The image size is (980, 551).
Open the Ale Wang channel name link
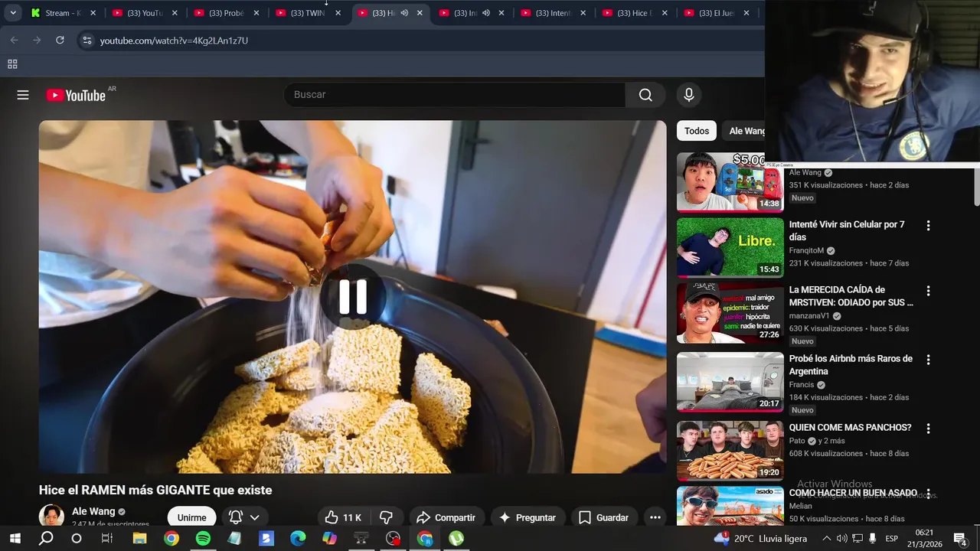[93, 511]
